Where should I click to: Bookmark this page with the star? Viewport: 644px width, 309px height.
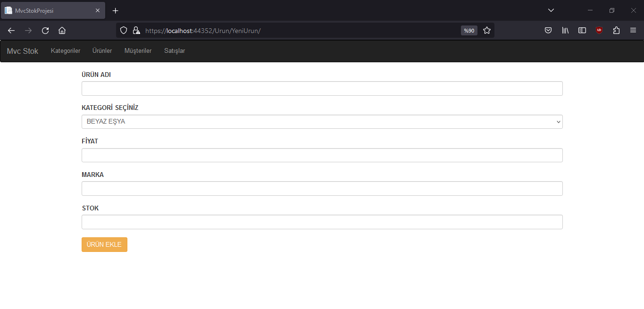487,30
